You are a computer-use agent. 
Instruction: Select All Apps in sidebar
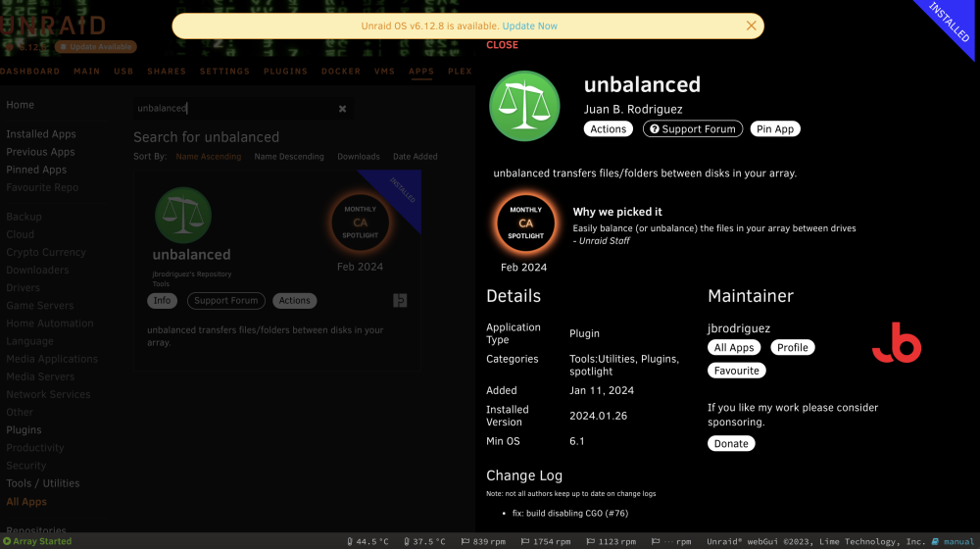click(x=26, y=502)
